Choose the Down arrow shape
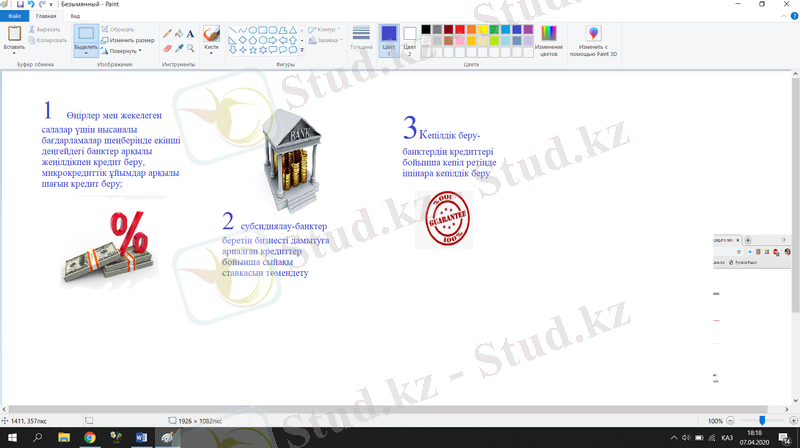Screen dimensions: 800x448 point(233,50)
